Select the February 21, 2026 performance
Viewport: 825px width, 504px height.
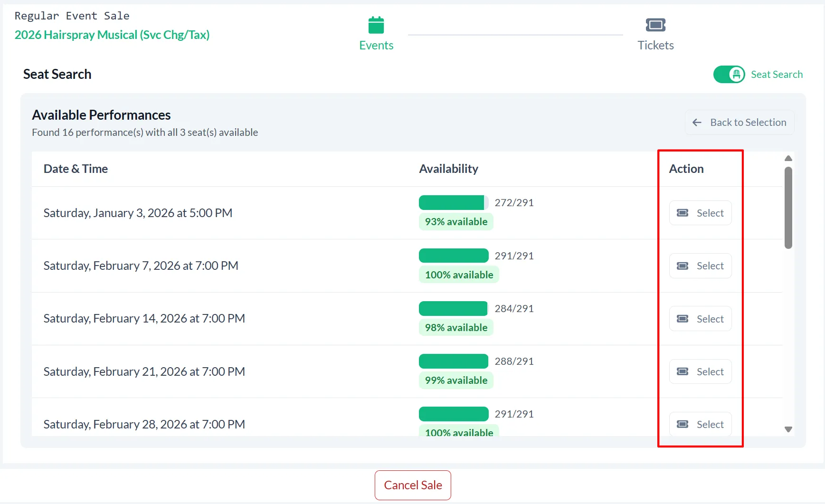tap(700, 371)
